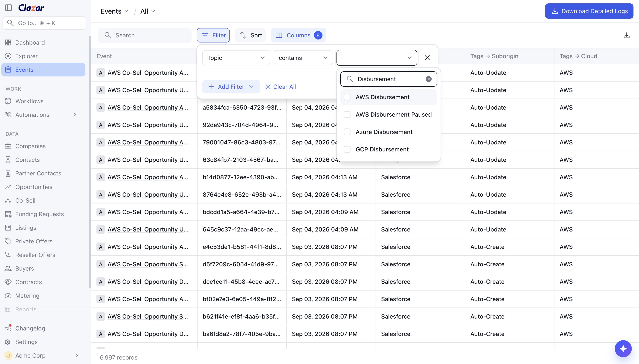Expand the Automations submenu
639x364 pixels.
[x=75, y=114]
